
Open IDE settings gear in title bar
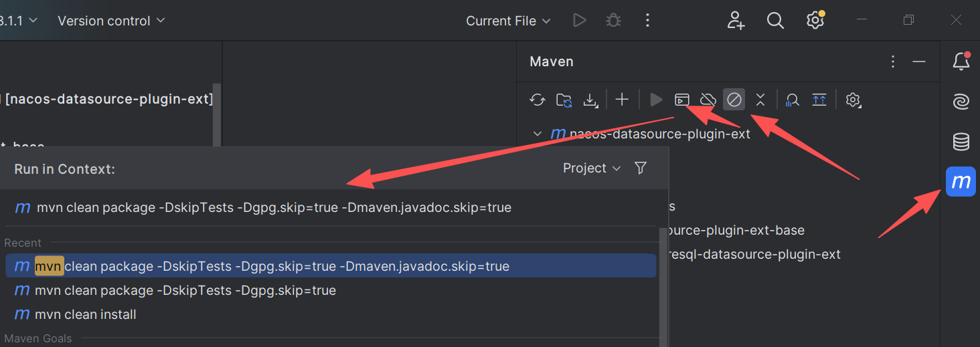[x=815, y=21]
